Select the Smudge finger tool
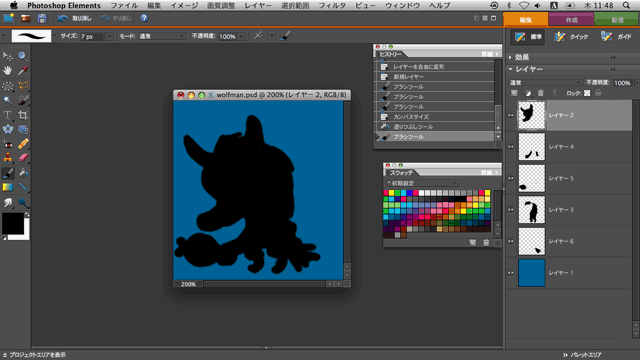 click(x=7, y=202)
